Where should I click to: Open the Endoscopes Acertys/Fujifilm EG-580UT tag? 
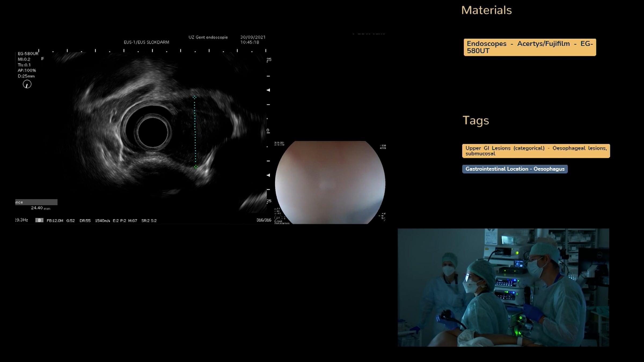pyautogui.click(x=530, y=47)
